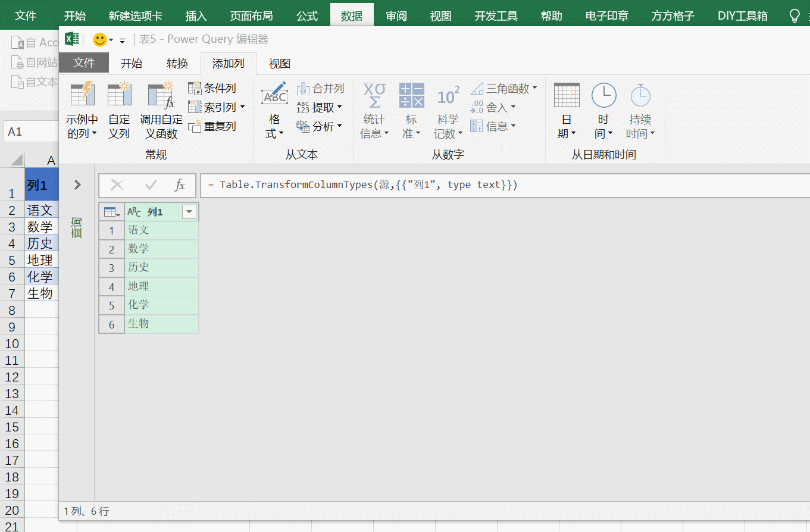Open Excel Page Layout (页面布局) tab
This screenshot has width=810, height=532.
(251, 16)
